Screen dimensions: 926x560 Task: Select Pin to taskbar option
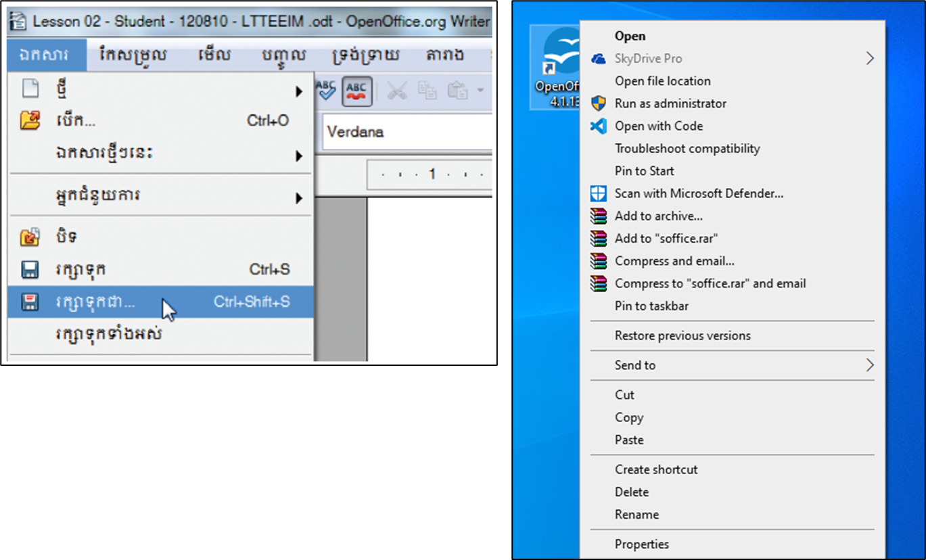click(651, 306)
